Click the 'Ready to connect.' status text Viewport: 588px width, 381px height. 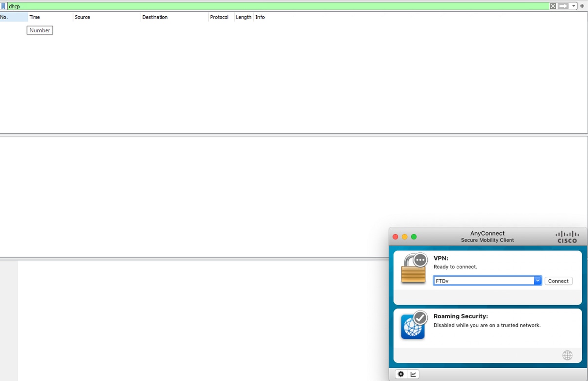coord(455,267)
